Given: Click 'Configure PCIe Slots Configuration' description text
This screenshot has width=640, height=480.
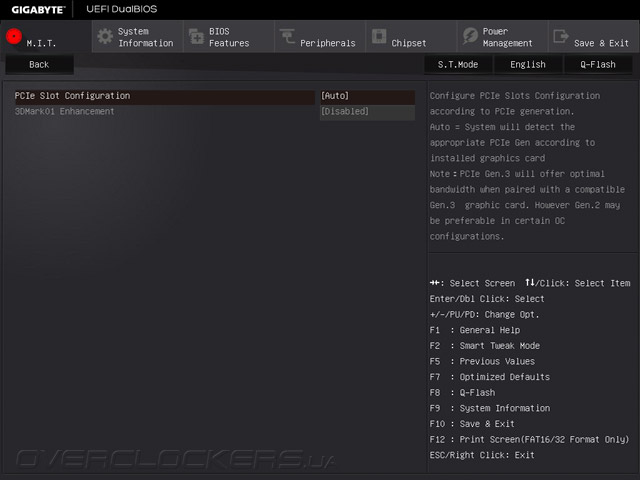Looking at the screenshot, I should pyautogui.click(x=515, y=96).
